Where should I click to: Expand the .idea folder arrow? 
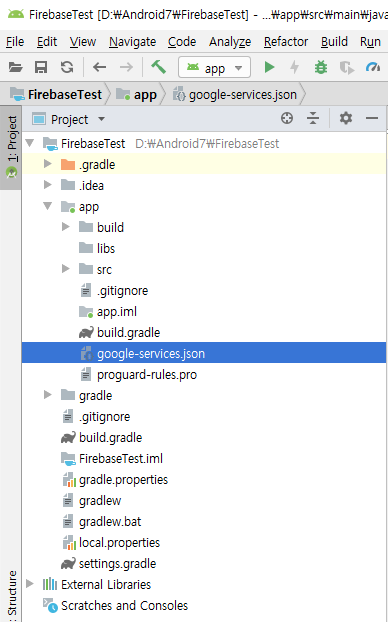point(48,185)
